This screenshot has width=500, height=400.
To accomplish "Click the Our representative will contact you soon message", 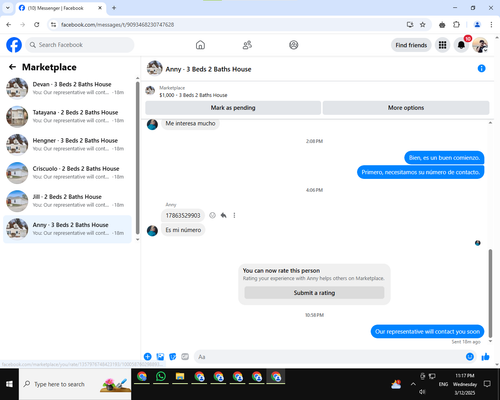I will tap(427, 332).
